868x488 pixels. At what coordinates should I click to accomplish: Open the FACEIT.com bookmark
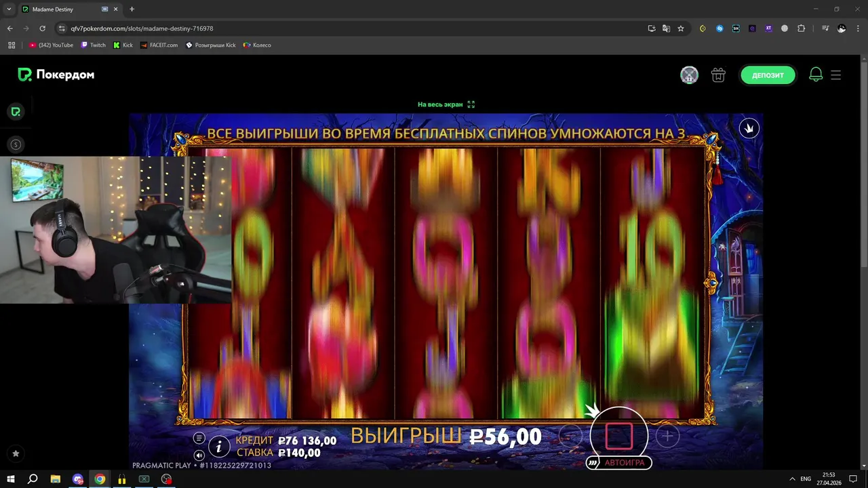click(x=159, y=45)
